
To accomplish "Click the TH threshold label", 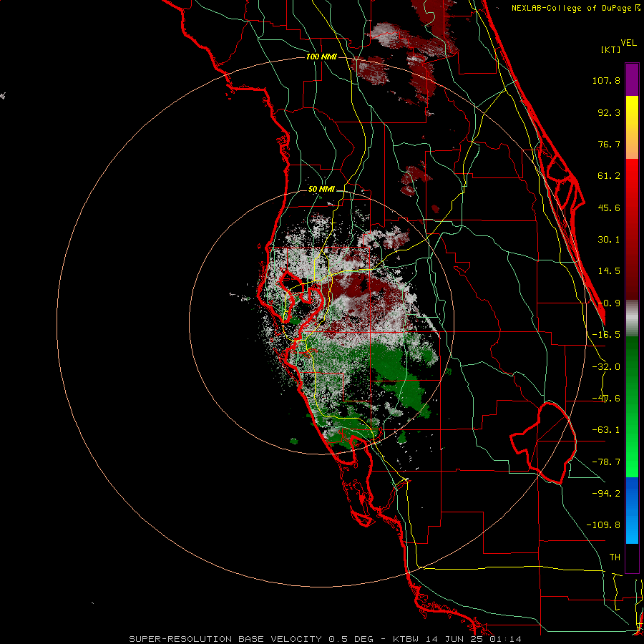I will pos(615,557).
